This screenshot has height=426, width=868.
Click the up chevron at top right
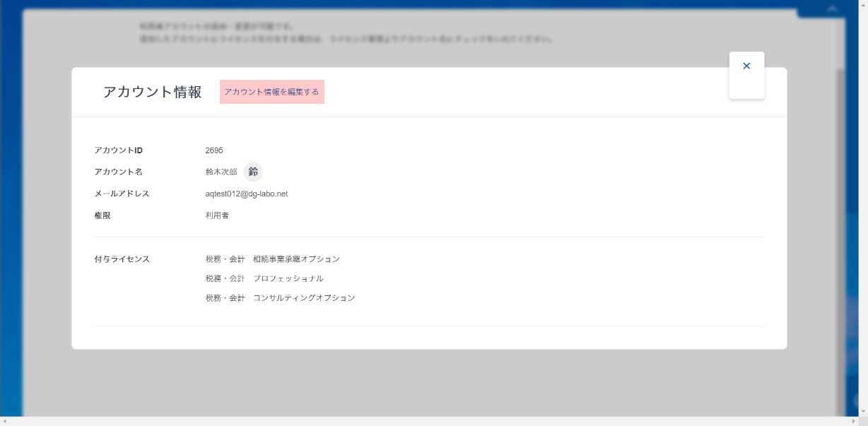[x=832, y=8]
